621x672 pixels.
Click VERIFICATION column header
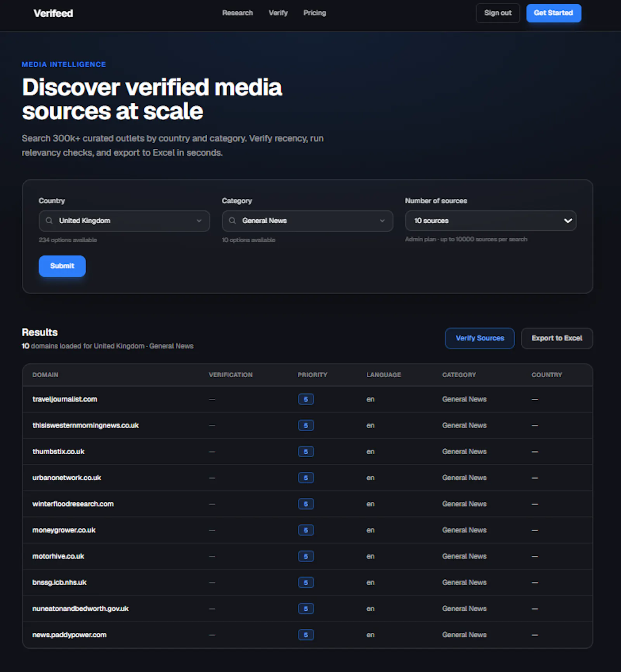pos(231,375)
